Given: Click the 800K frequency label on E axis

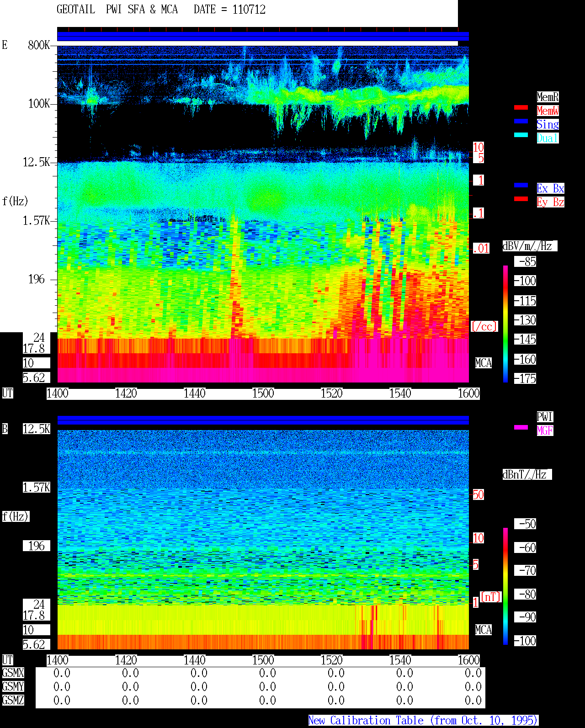Looking at the screenshot, I should coord(39,45).
